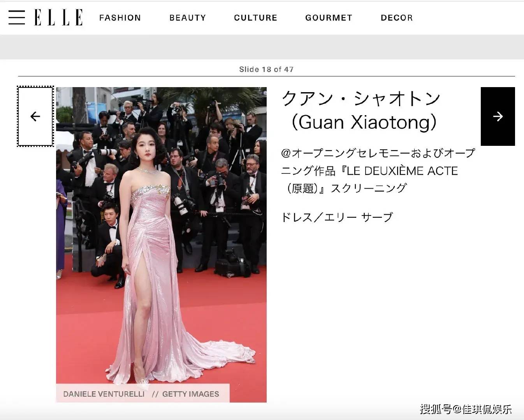
Task: Open the FASHION section
Action: point(120,18)
